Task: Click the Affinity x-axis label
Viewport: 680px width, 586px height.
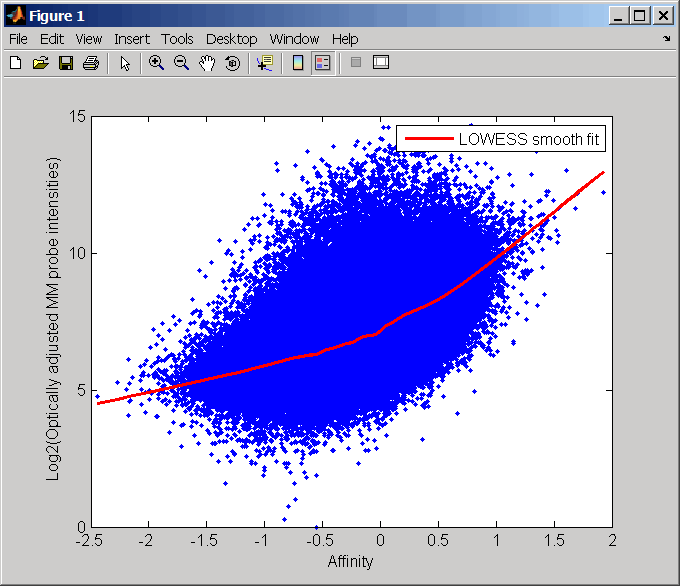Action: pos(350,561)
